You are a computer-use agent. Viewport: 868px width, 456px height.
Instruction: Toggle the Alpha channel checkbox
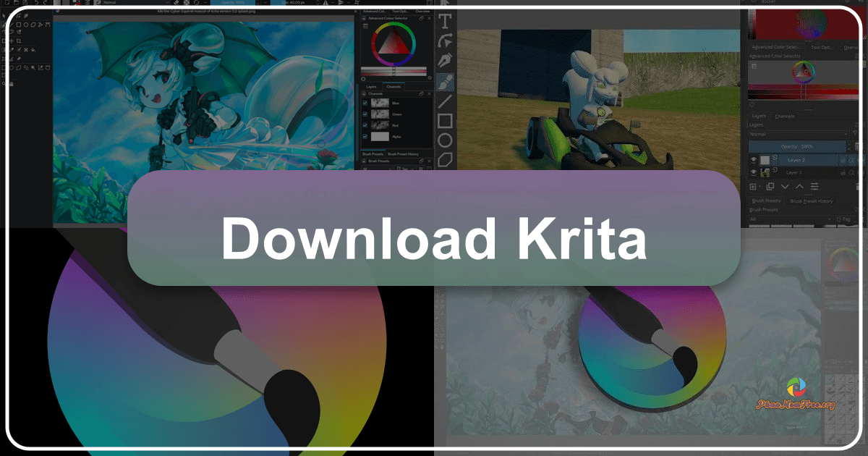(365, 137)
